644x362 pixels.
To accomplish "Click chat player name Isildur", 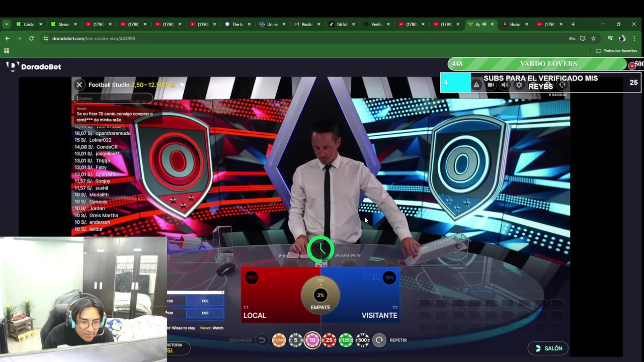I will (x=96, y=229).
